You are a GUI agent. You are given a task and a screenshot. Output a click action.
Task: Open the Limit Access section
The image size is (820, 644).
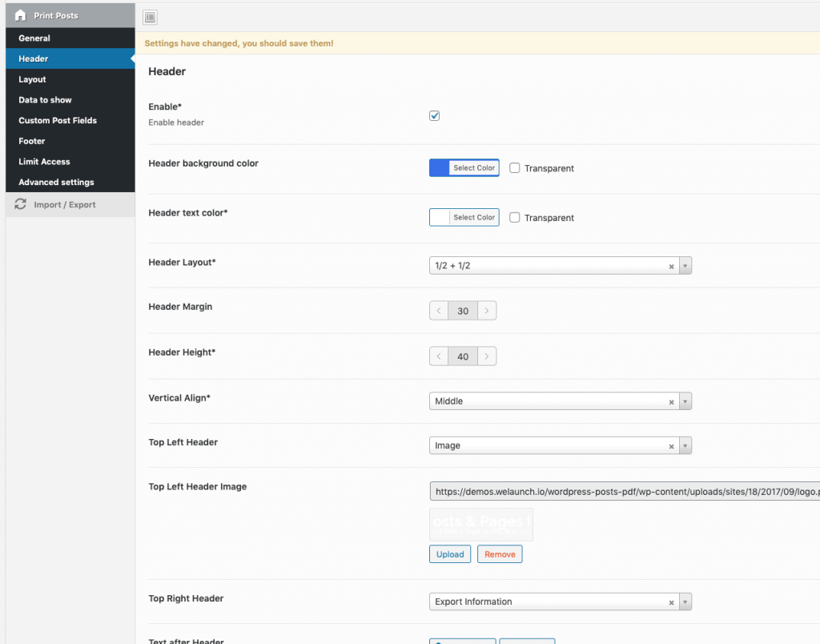(x=70, y=162)
